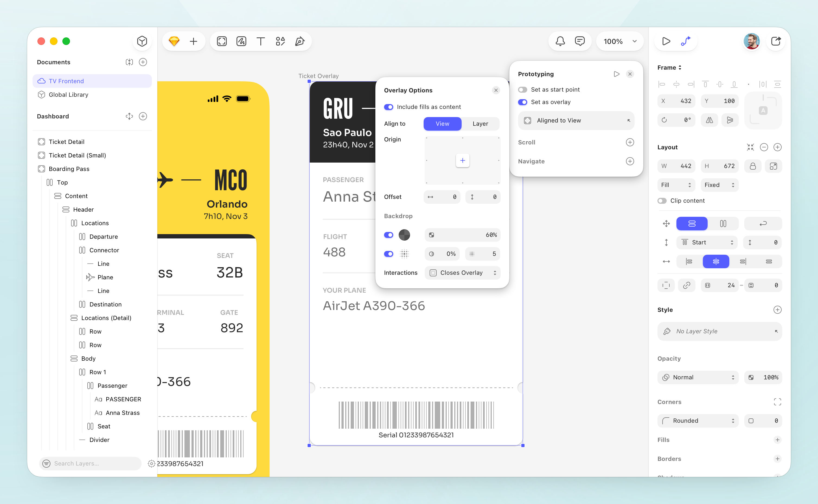Screen dimensions: 818x504
Task: Select the Frame tool
Action: click(222, 41)
